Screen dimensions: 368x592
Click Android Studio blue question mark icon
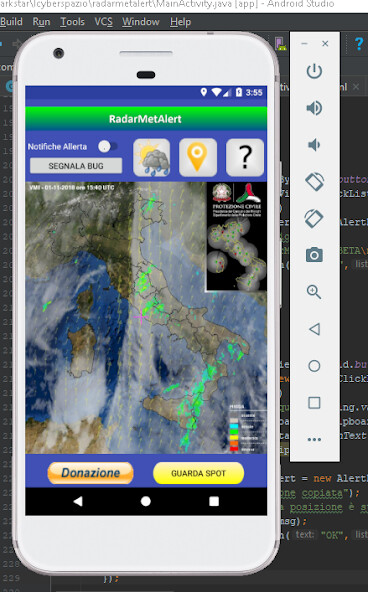pos(359,44)
